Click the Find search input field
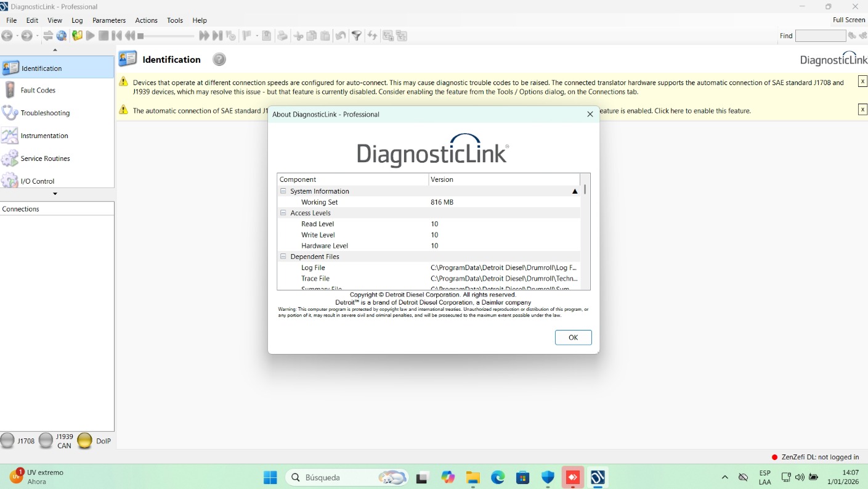Image resolution: width=868 pixels, height=489 pixels. pyautogui.click(x=820, y=36)
